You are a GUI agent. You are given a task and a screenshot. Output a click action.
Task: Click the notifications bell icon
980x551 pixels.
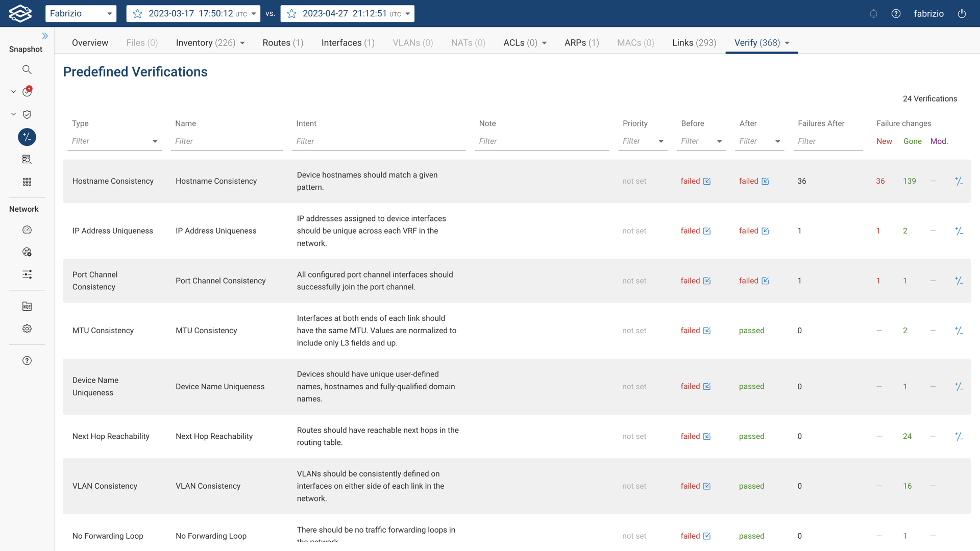click(x=873, y=14)
